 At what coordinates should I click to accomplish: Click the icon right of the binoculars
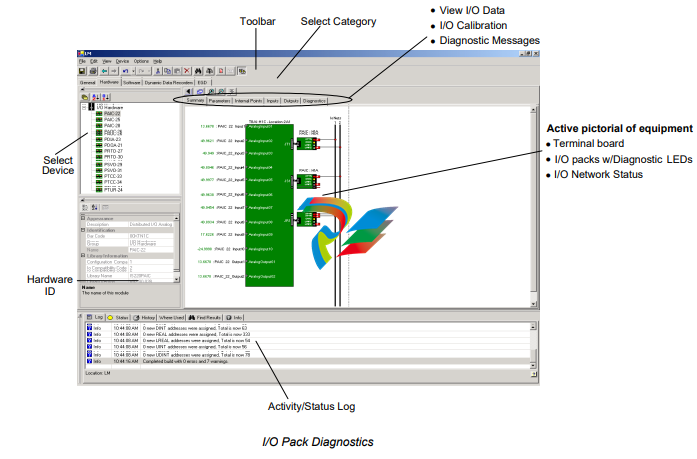(209, 71)
